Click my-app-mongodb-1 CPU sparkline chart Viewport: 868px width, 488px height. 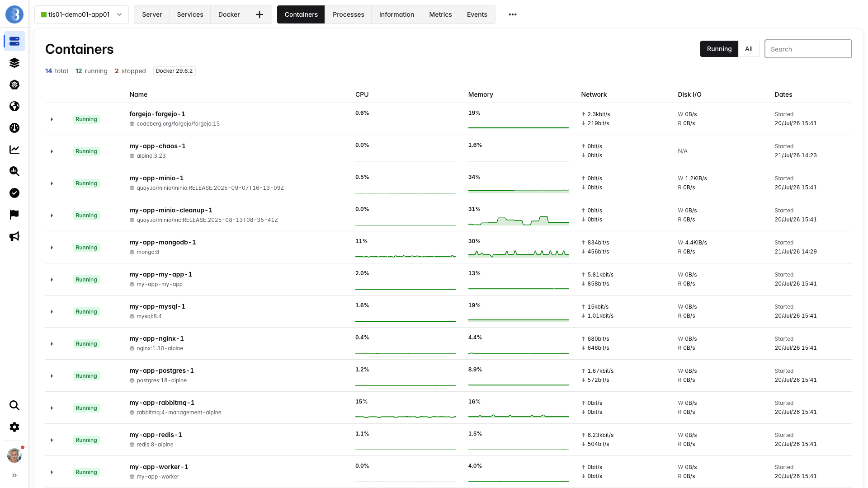pyautogui.click(x=405, y=256)
